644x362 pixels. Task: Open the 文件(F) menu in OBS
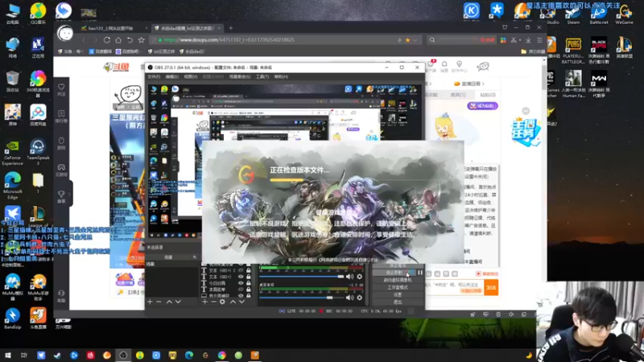pyautogui.click(x=154, y=76)
